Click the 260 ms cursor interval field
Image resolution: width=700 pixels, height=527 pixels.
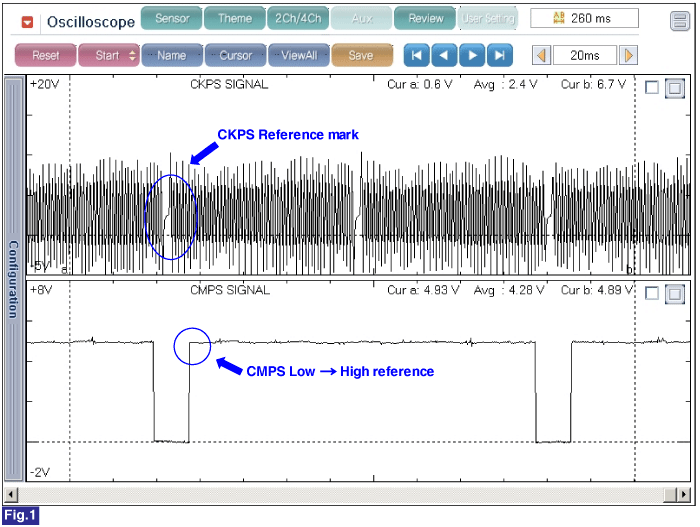pos(584,18)
